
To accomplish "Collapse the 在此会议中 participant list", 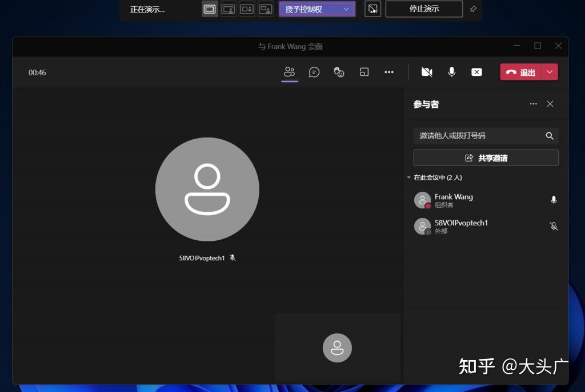I will [x=408, y=177].
